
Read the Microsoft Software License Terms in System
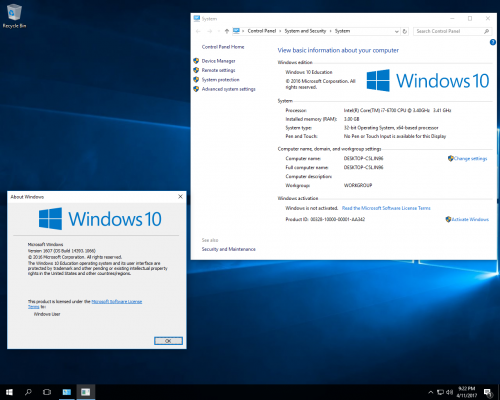386,208
